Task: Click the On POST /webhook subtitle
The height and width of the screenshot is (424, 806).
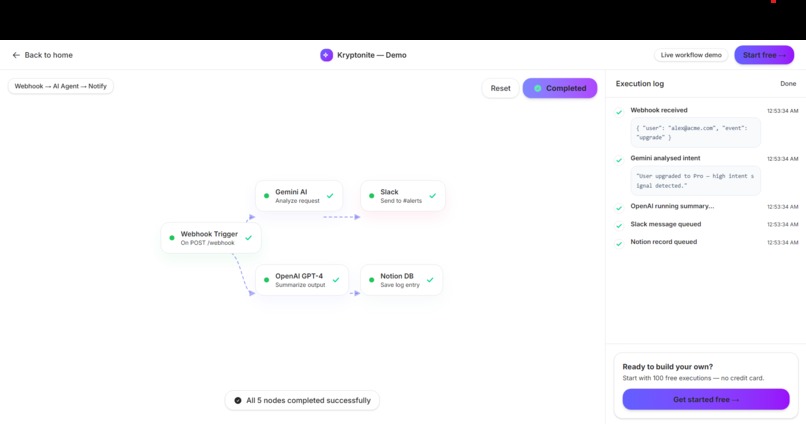Action: [x=207, y=243]
